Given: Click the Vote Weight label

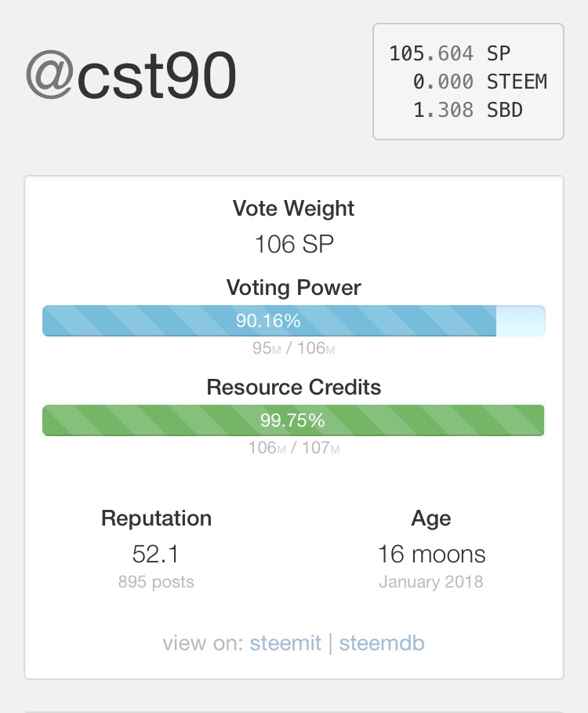Looking at the screenshot, I should coord(293,209).
